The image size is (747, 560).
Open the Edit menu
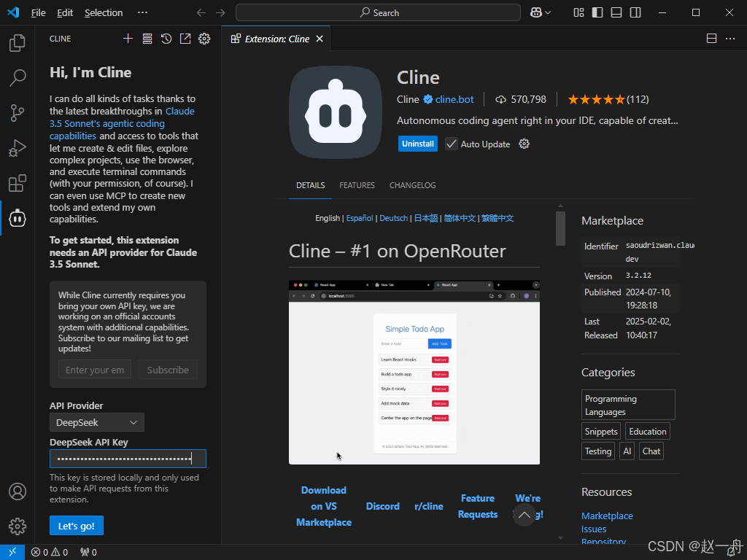click(65, 13)
